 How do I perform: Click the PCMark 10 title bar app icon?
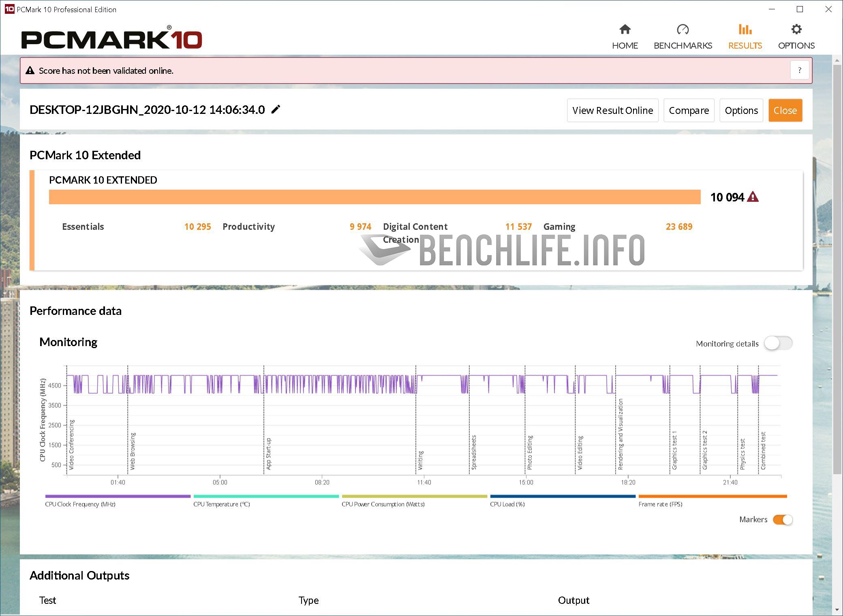point(9,9)
